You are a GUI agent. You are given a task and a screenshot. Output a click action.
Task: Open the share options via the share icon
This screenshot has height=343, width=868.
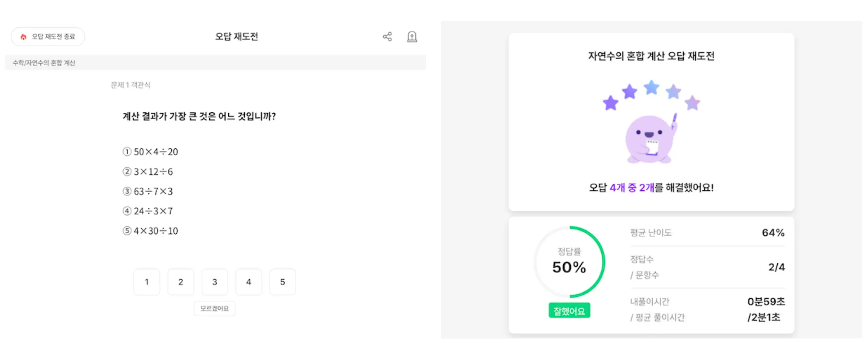tap(387, 36)
